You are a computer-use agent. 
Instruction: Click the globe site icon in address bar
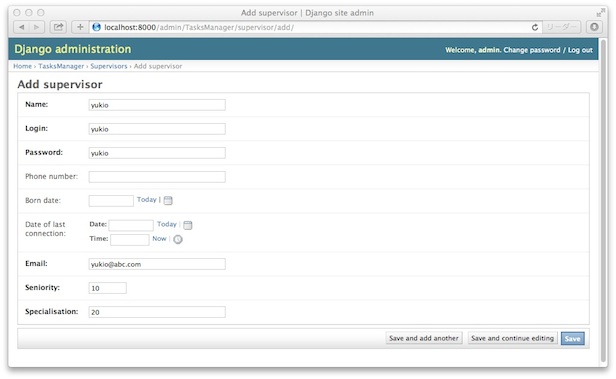click(96, 27)
